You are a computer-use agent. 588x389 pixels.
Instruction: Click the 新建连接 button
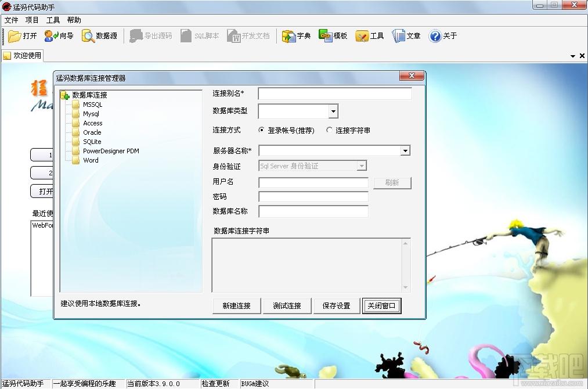(236, 306)
